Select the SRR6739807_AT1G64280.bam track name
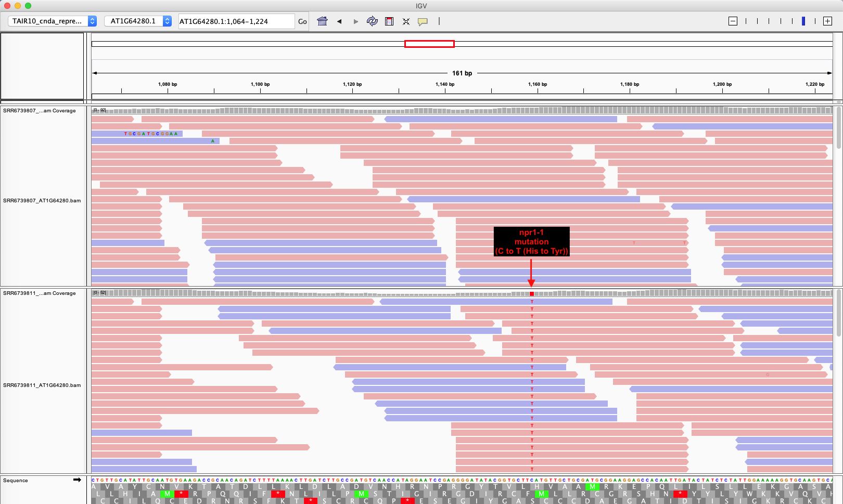843x504 pixels. point(42,200)
